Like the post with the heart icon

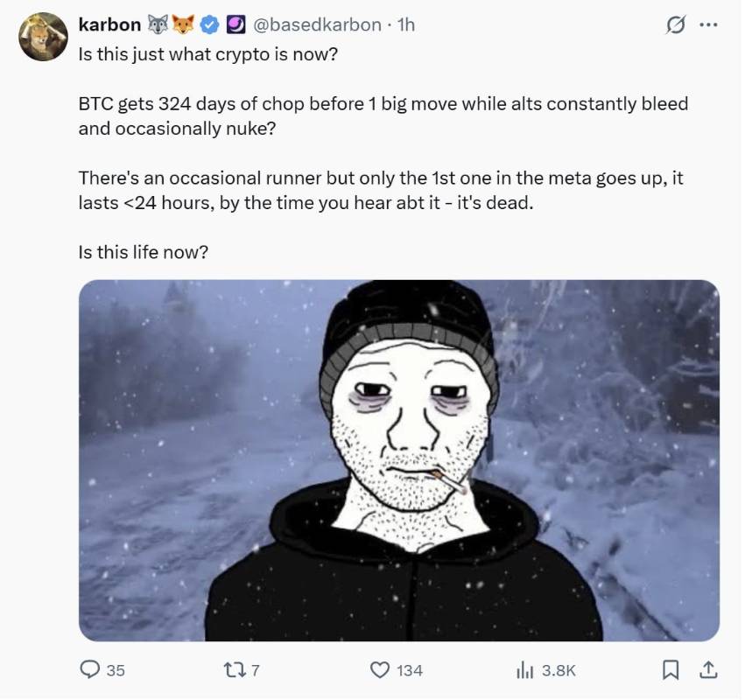pyautogui.click(x=379, y=669)
